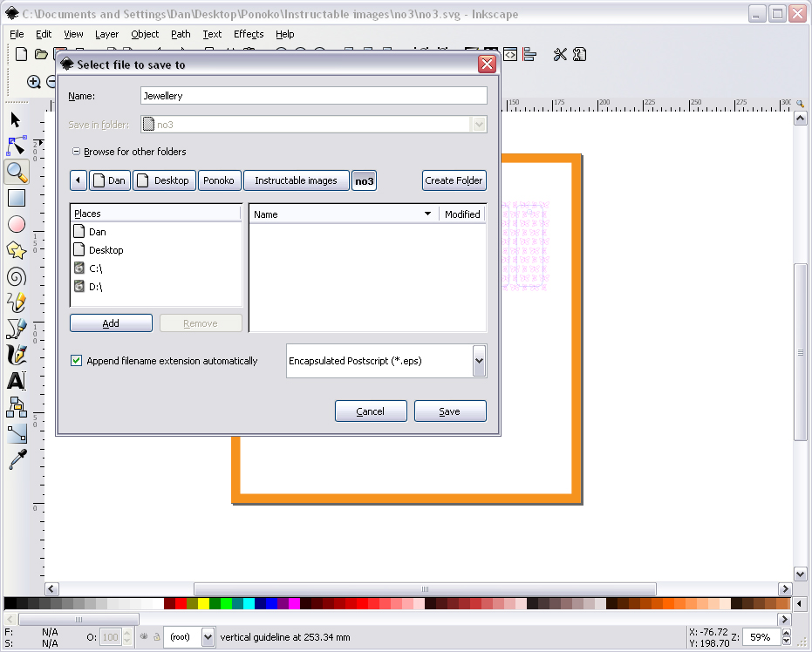The image size is (812, 652).
Task: Open Inkscape Preferences tools icon
Action: tap(560, 54)
